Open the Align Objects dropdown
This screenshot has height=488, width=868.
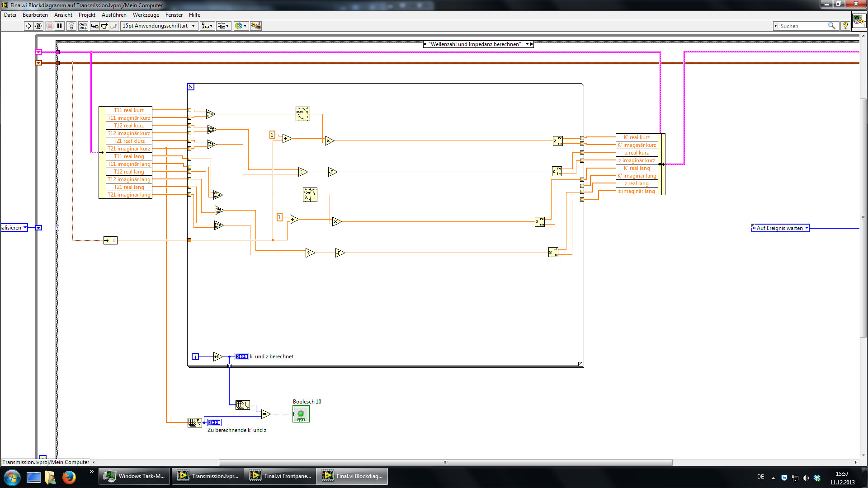tap(207, 26)
